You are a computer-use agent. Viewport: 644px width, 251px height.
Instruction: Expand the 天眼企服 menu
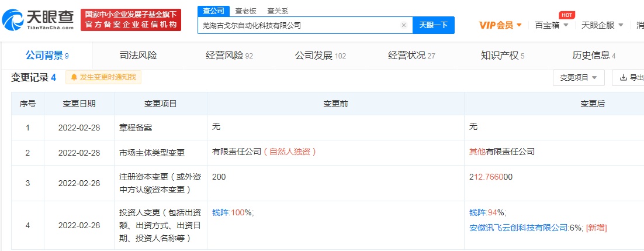click(x=602, y=25)
